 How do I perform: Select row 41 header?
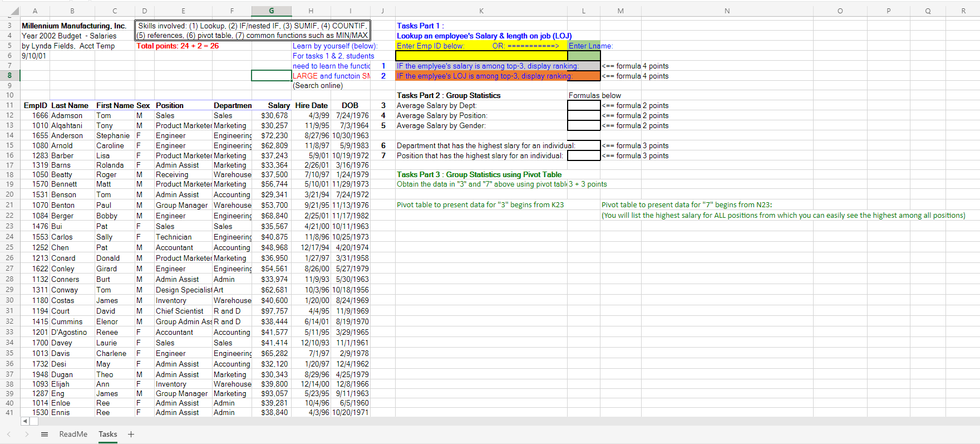(x=9, y=412)
